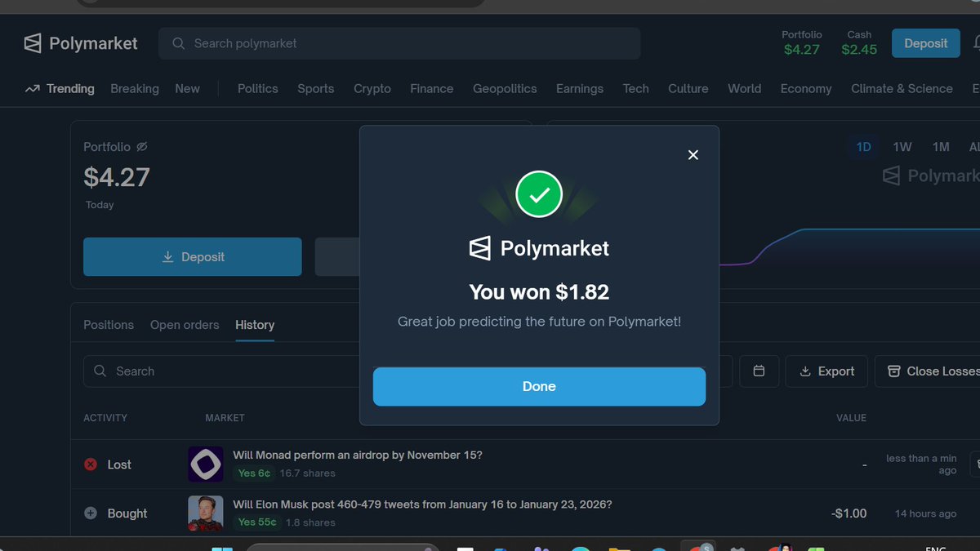Click the Bought activity label
The width and height of the screenshot is (980, 551).
(127, 513)
